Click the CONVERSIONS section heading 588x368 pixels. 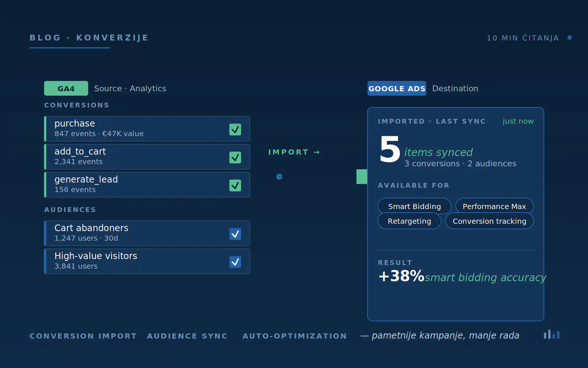[x=77, y=105]
